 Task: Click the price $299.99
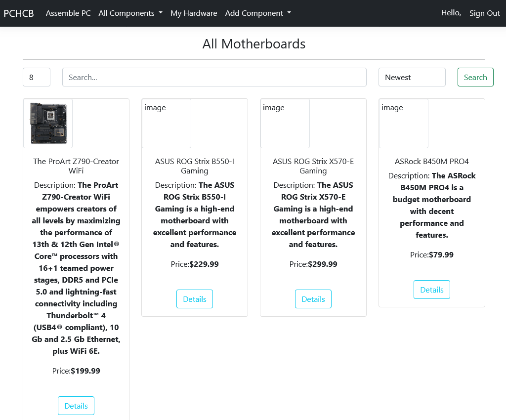click(323, 264)
